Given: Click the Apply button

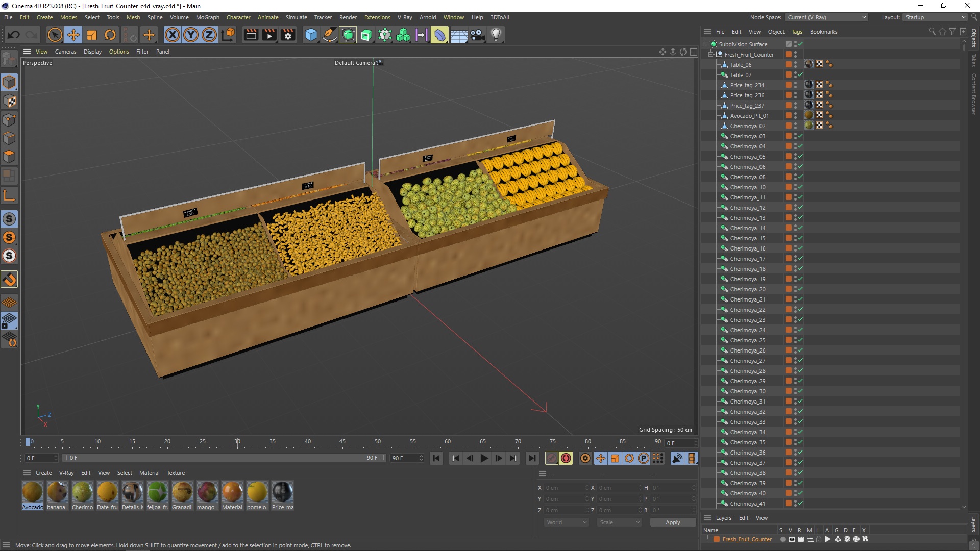Looking at the screenshot, I should tap(673, 522).
